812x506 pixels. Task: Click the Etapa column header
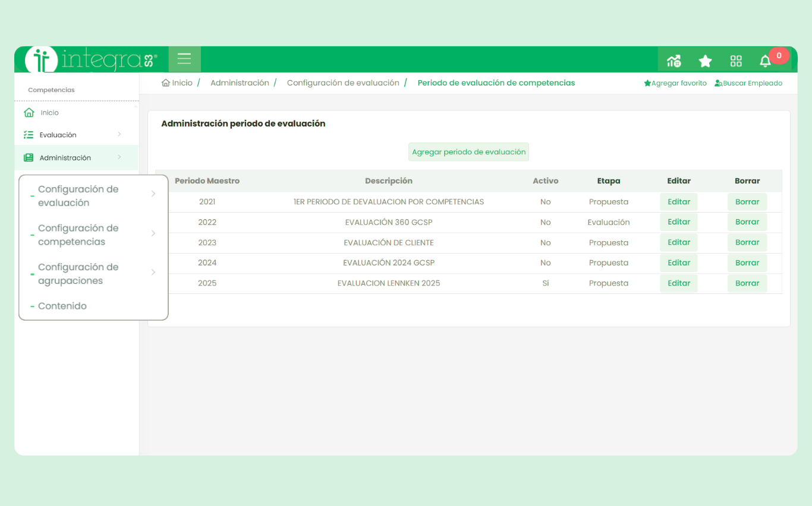[609, 181]
